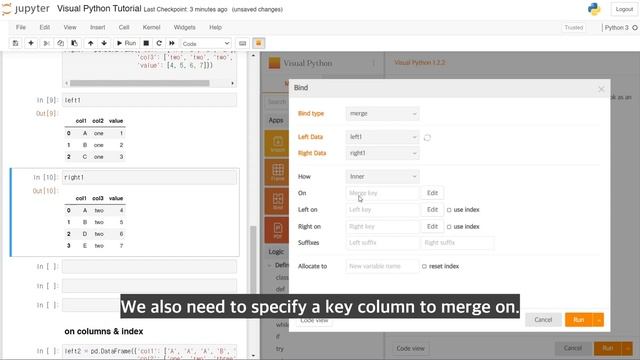Click the Visual Python logo icon
Viewport: 640px width, 360px height.
[x=274, y=63]
